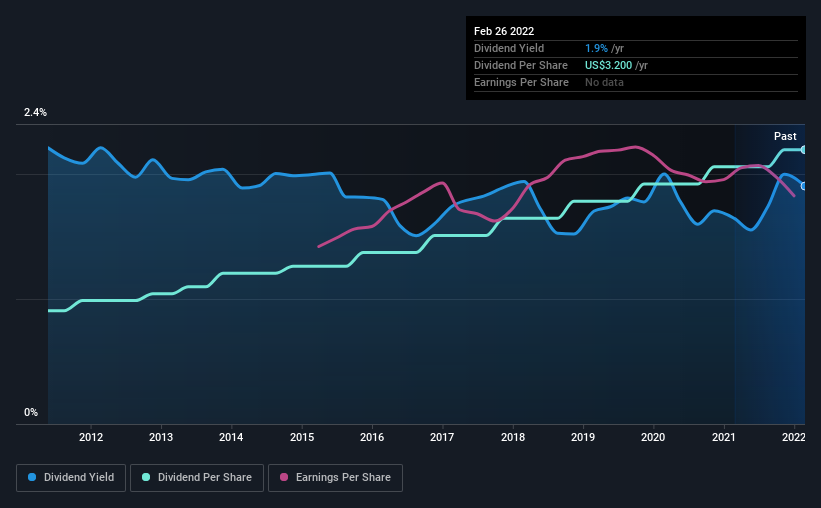Click the Earnings Per Share No data row
This screenshot has height=508, width=821.
636,82
